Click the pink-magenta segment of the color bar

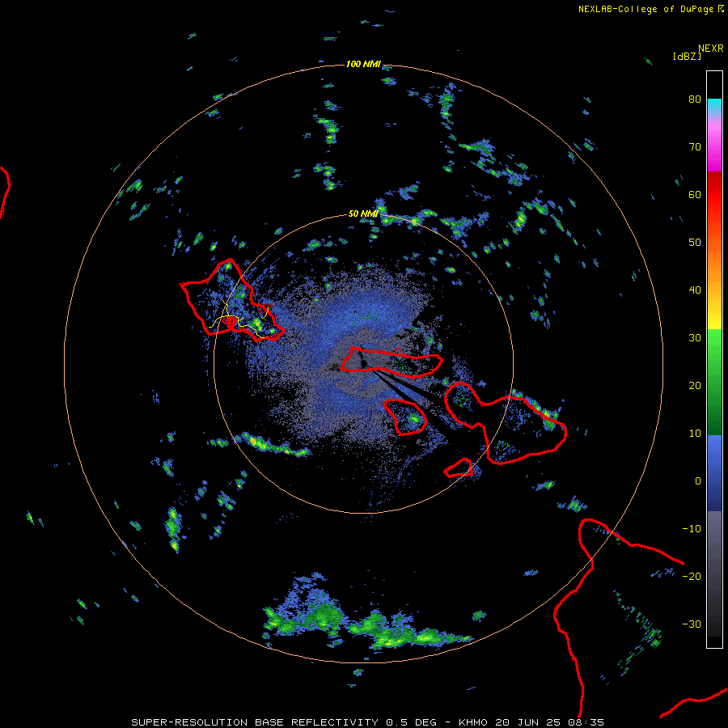pyautogui.click(x=714, y=144)
